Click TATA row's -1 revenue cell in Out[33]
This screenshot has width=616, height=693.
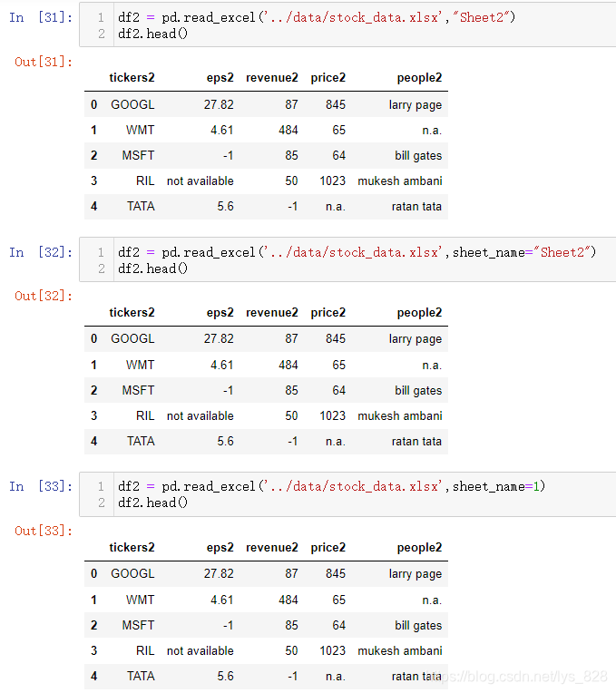pos(292,676)
